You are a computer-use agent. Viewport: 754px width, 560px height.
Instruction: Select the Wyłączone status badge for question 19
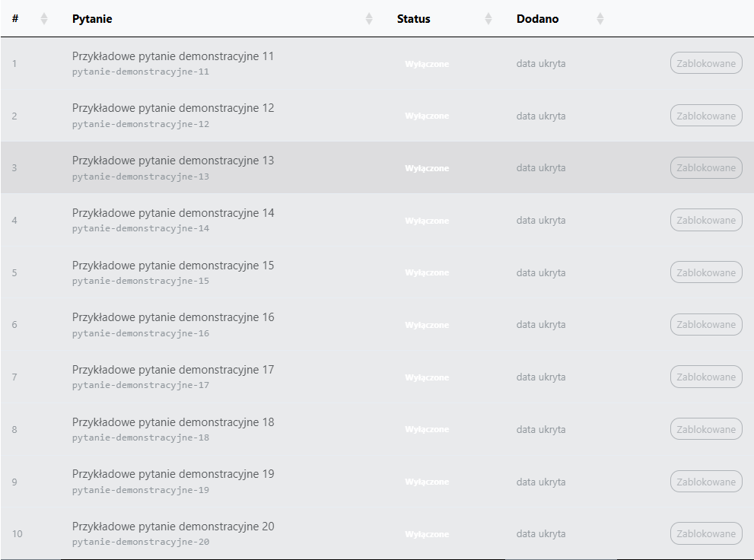click(x=427, y=482)
